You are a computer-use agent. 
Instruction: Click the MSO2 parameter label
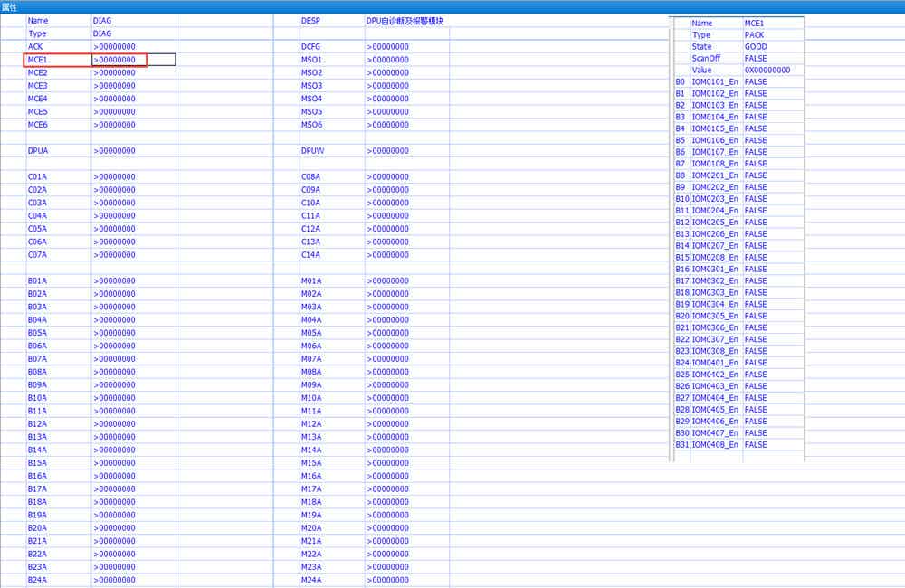pos(311,72)
